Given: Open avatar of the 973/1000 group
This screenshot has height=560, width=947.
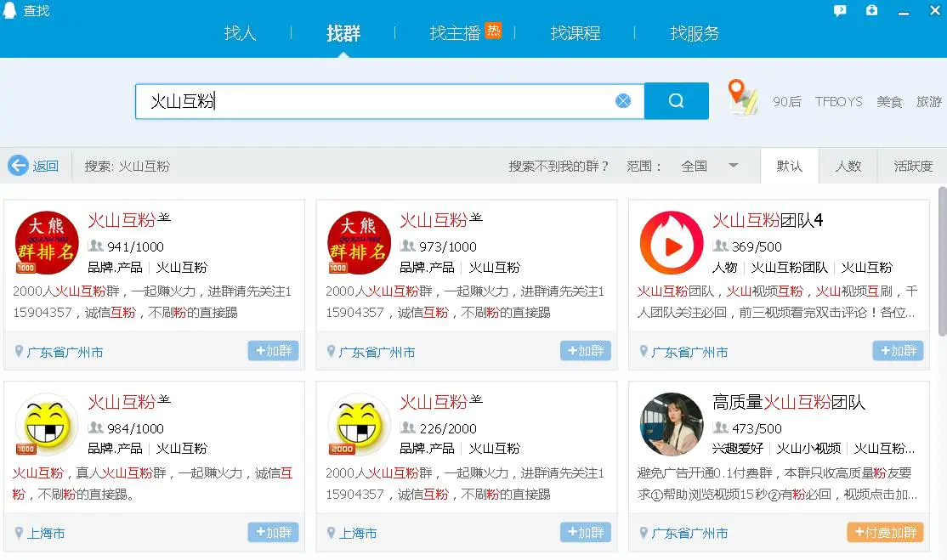Looking at the screenshot, I should coord(359,242).
